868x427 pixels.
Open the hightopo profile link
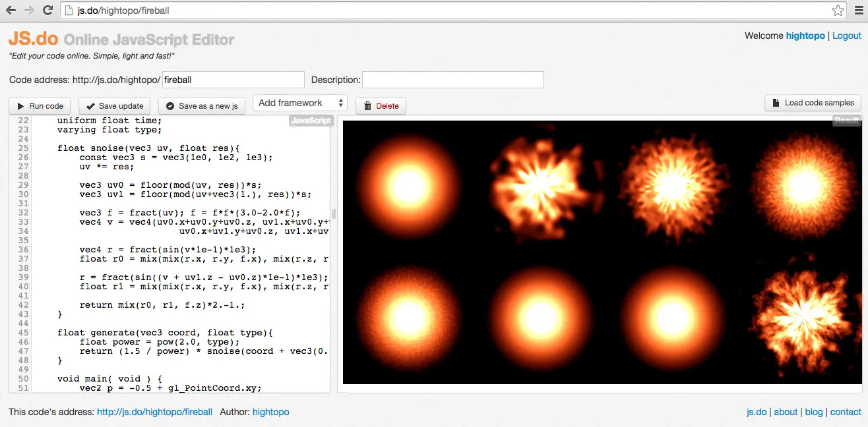[805, 36]
